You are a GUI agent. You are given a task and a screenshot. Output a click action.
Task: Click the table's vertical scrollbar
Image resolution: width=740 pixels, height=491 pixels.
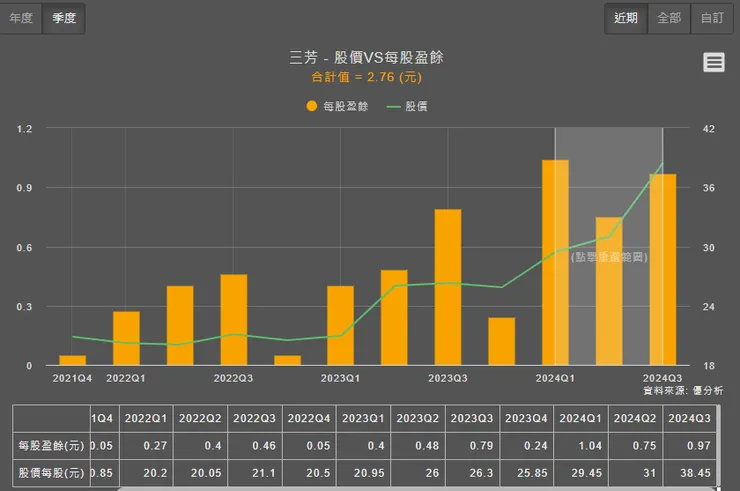[719, 446]
